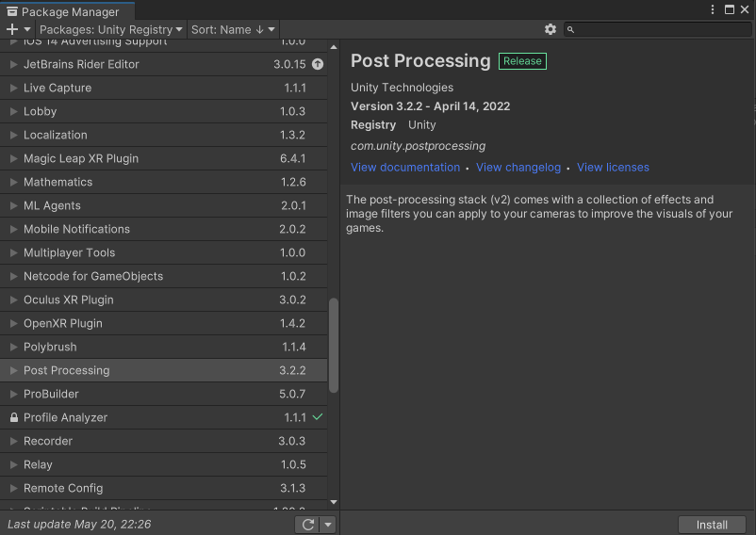
Task: Expand the Live Capture package arrow
Action: [13, 88]
